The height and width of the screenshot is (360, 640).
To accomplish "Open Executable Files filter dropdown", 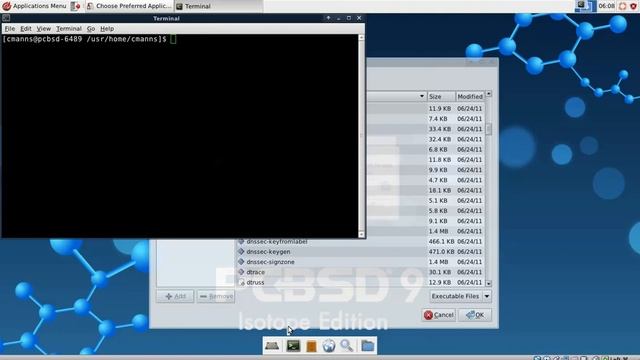I will click(460, 296).
